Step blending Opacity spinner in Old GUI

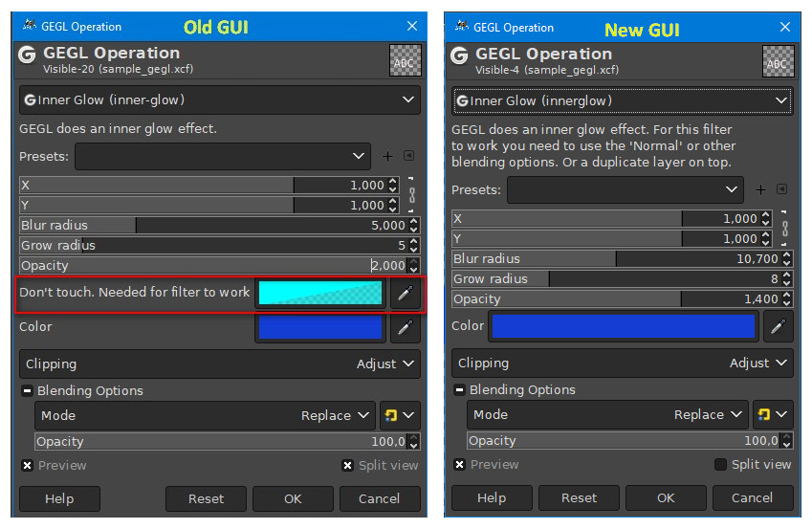click(x=414, y=441)
